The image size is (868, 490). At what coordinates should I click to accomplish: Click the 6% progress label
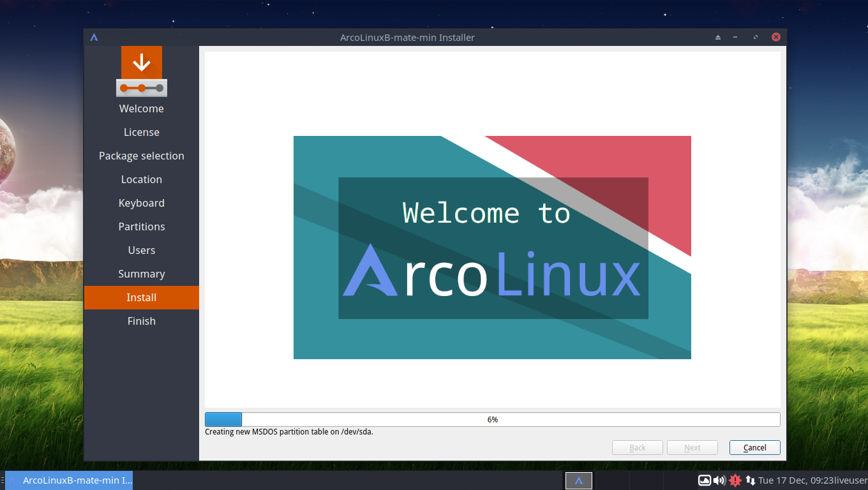493,420
